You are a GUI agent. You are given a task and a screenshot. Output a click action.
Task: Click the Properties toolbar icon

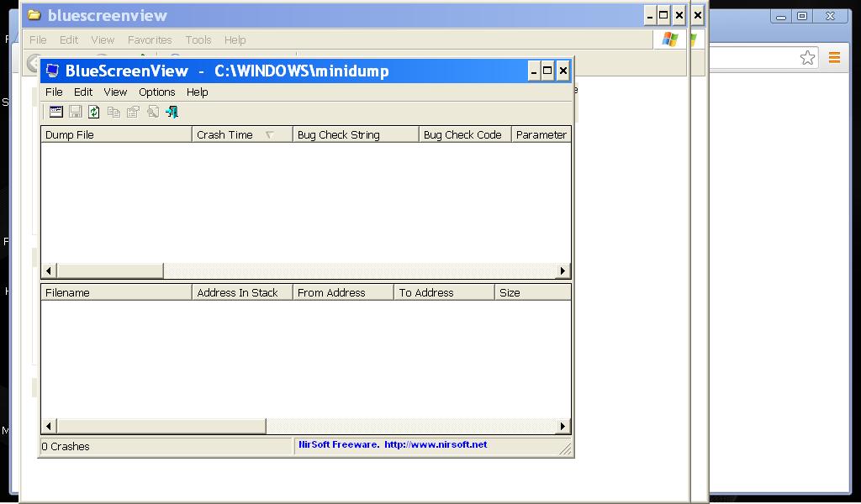coord(133,112)
